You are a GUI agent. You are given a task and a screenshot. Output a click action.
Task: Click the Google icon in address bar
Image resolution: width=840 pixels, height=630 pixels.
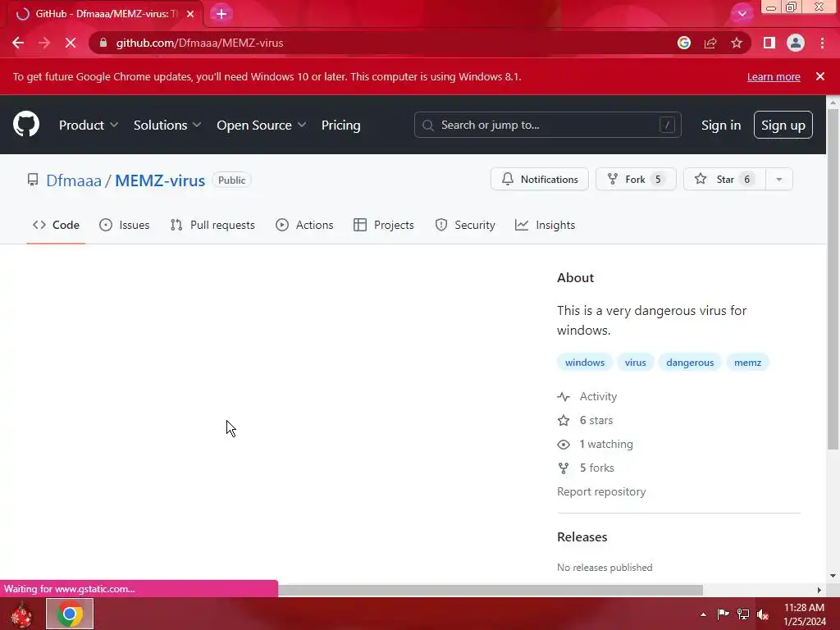[684, 43]
